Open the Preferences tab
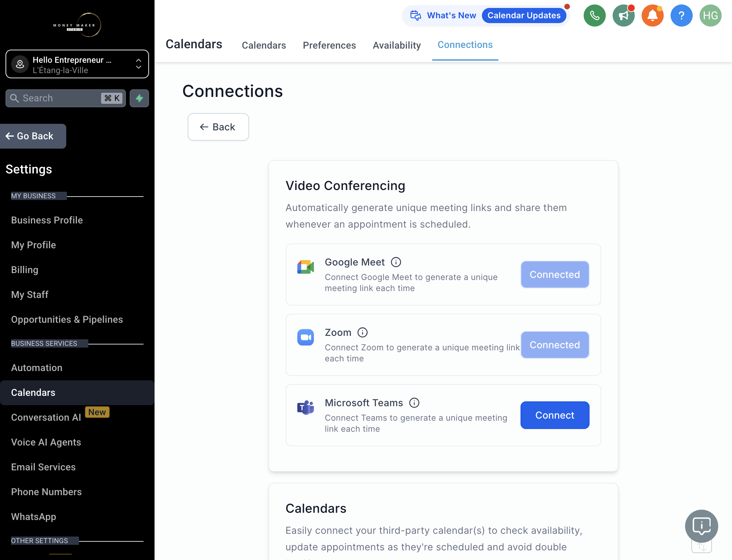732x560 pixels. (329, 45)
